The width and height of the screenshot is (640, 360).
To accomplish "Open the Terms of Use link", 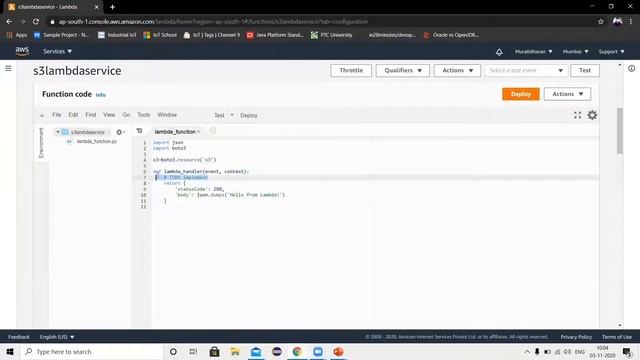I will (617, 337).
